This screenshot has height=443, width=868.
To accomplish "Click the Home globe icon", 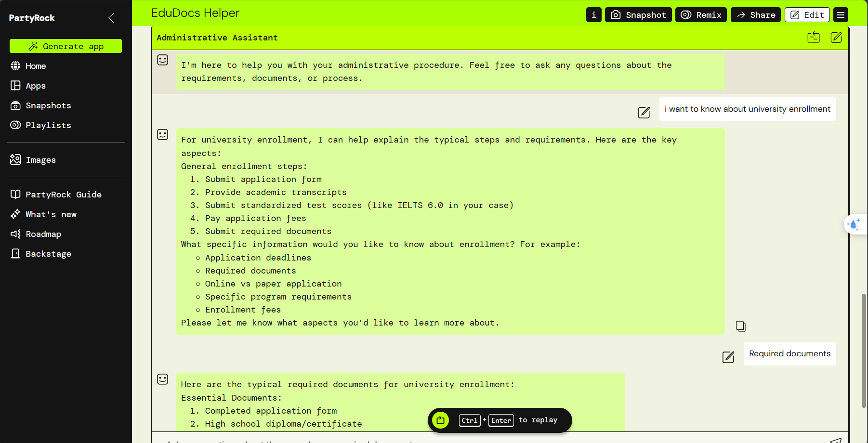I will click(x=15, y=66).
